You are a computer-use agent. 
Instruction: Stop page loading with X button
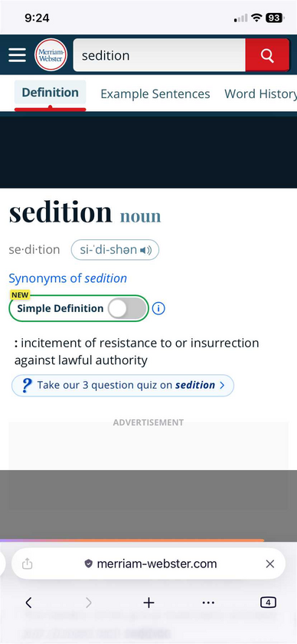click(x=270, y=564)
